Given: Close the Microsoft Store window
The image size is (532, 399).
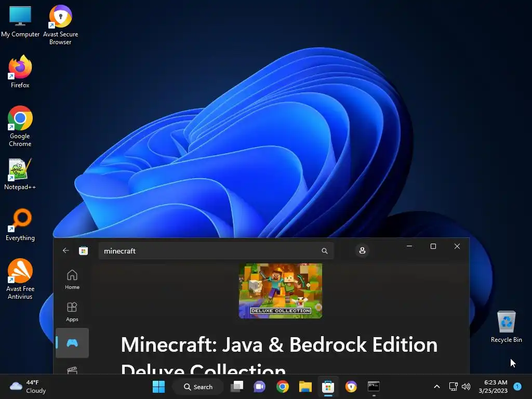Looking at the screenshot, I should [x=457, y=246].
